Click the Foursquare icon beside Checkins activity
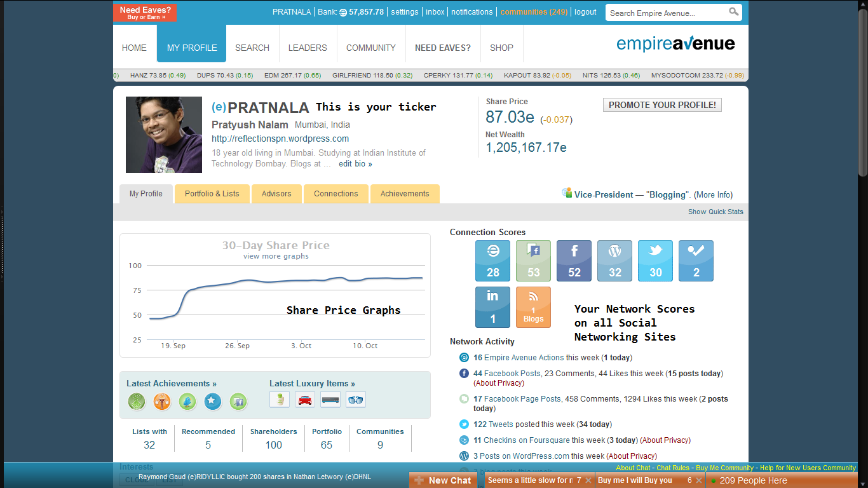 coord(464,440)
